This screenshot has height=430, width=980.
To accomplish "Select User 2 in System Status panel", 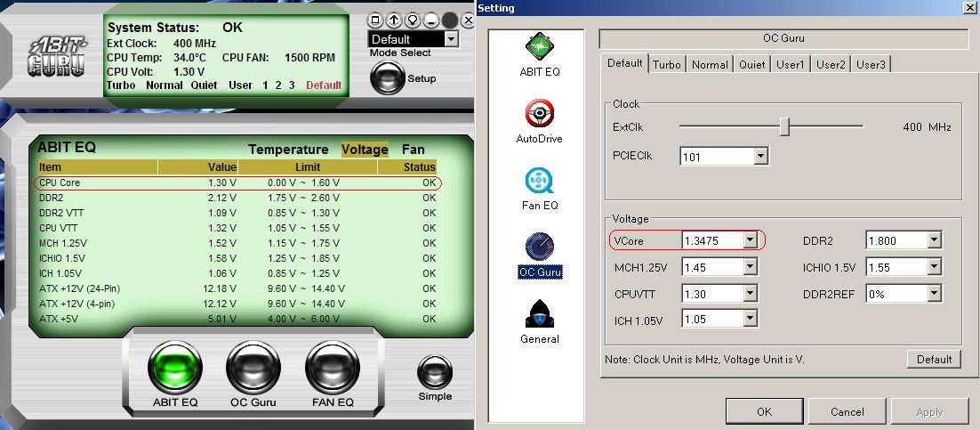I will pos(278,85).
